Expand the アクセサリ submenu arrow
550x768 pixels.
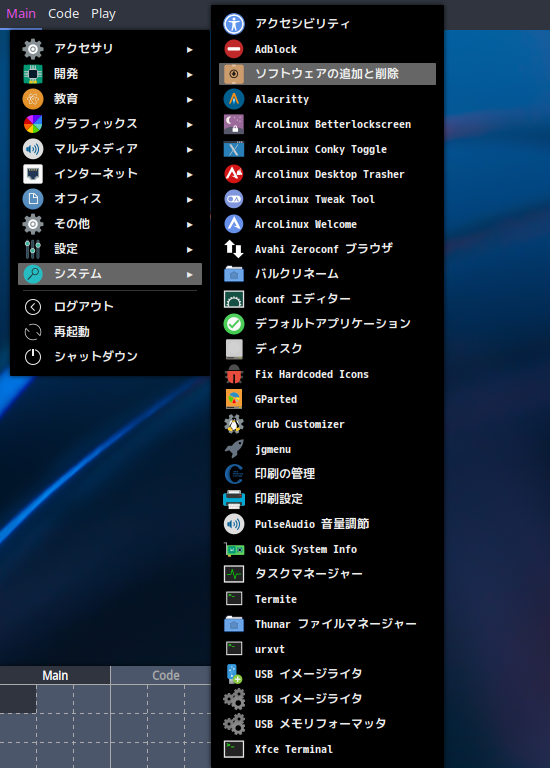click(x=190, y=49)
